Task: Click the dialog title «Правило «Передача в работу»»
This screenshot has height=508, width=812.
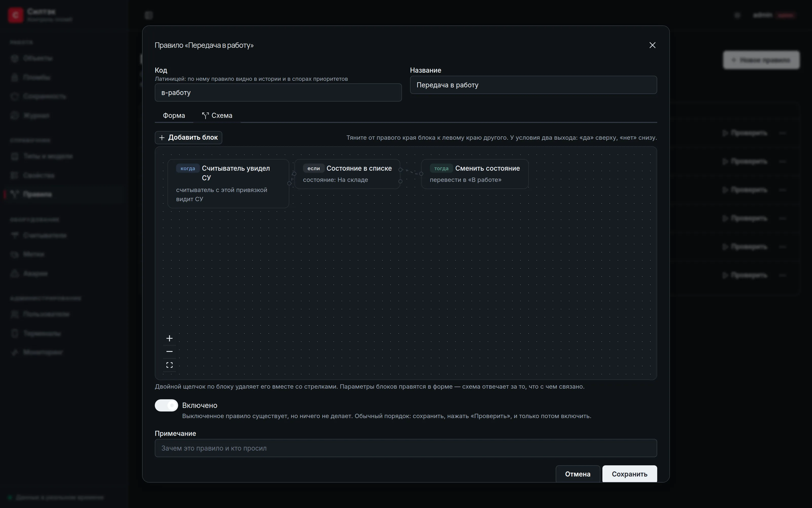Action: point(204,45)
